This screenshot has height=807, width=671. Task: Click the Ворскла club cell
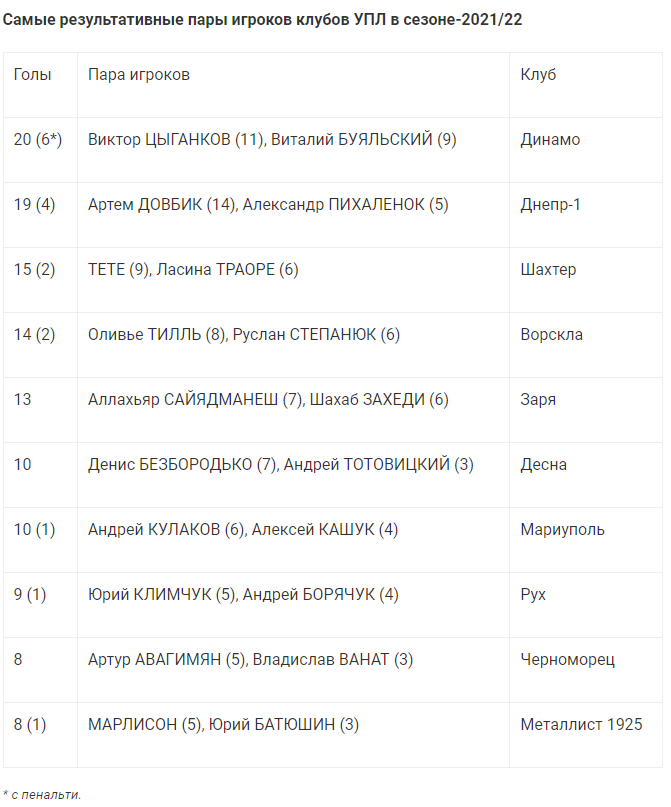click(552, 335)
